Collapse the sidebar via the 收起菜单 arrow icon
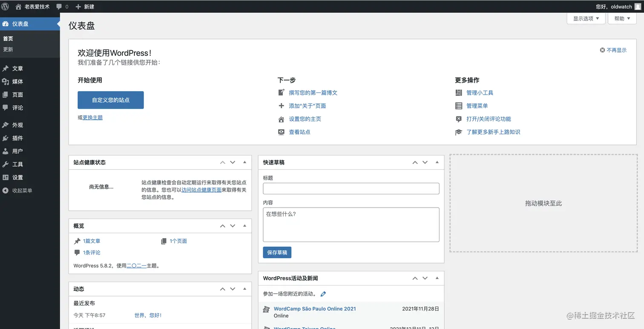Image resolution: width=644 pixels, height=329 pixels. (6, 190)
